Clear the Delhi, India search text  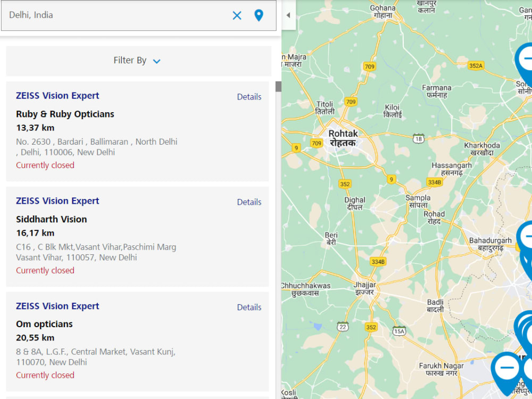(237, 15)
